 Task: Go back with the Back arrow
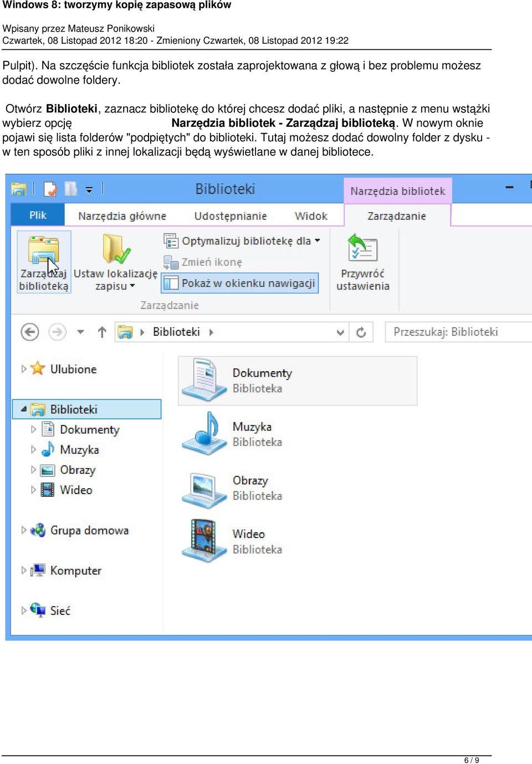30,332
